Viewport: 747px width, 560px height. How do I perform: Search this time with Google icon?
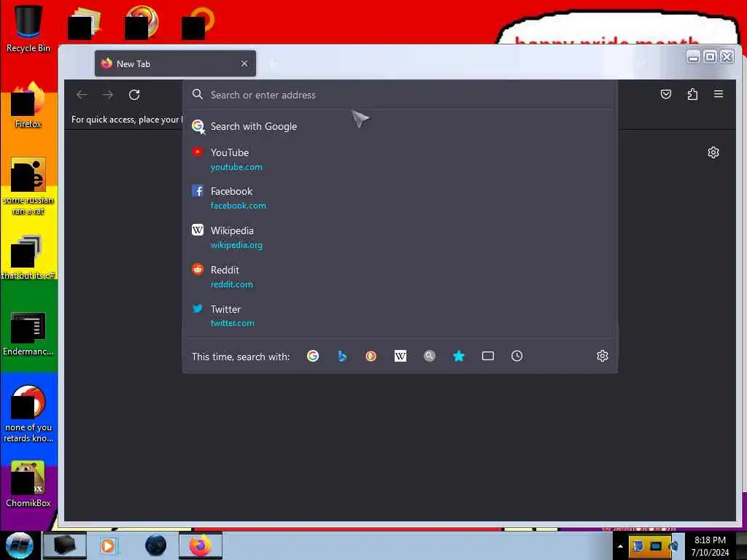(313, 356)
